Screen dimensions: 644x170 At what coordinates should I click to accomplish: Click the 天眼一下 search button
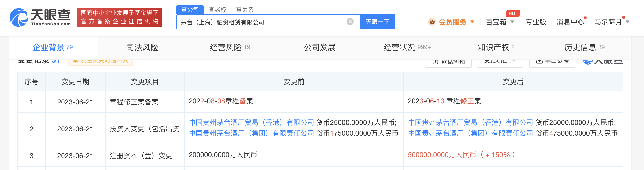[377, 22]
